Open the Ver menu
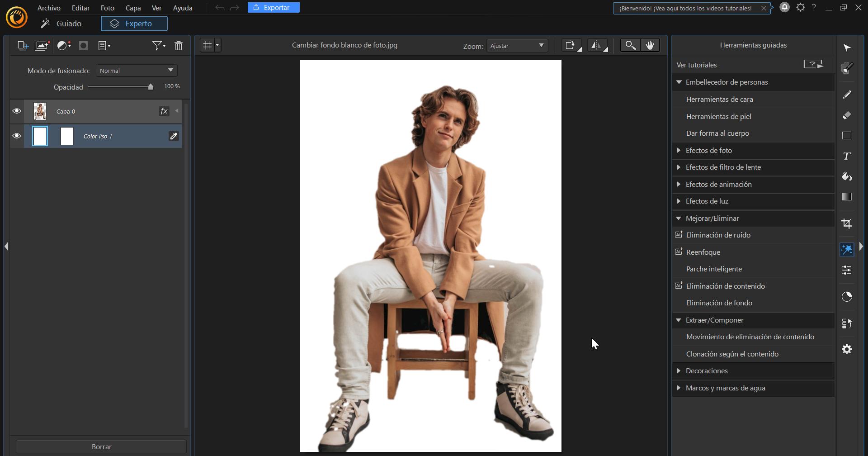The image size is (868, 456). point(156,8)
